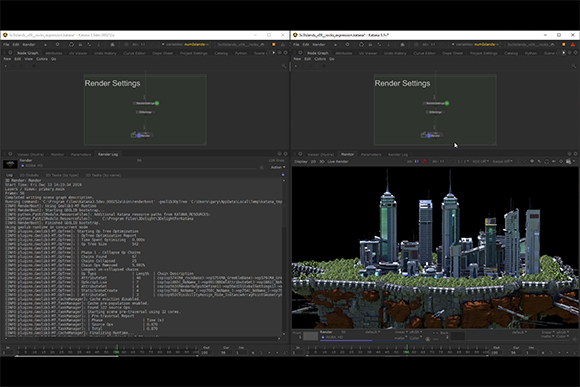Open variables dropdown in right window toolbar
The image size is (580, 387).
(x=475, y=44)
